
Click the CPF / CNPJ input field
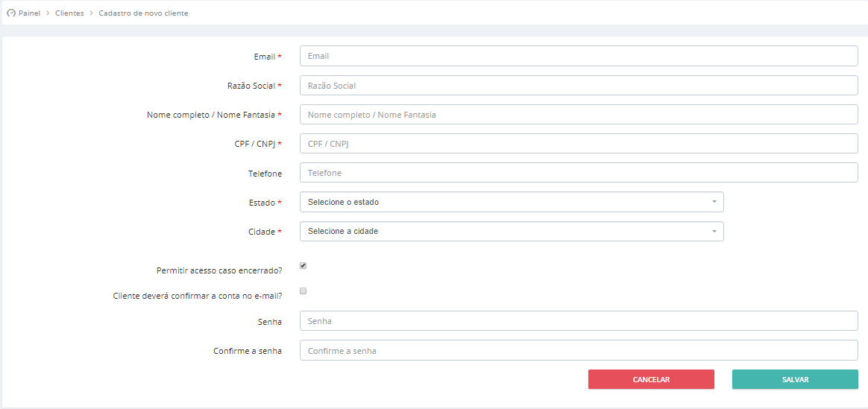click(579, 144)
